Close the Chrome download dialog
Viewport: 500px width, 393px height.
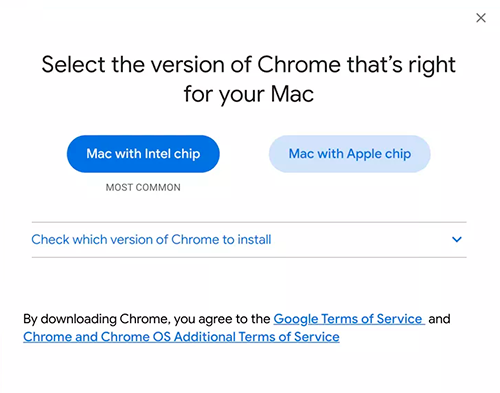tap(481, 18)
